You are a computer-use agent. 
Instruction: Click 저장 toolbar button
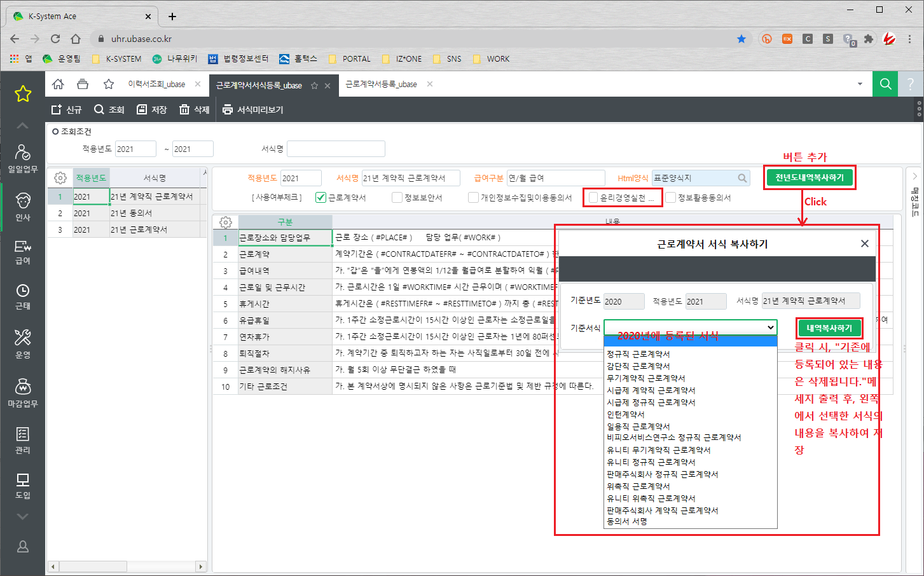click(152, 109)
